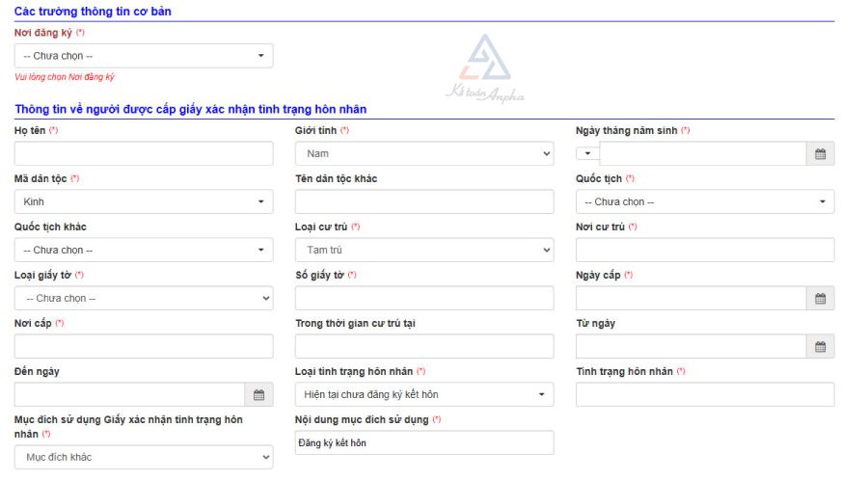
Task: Expand the Giới tính dropdown
Action: tap(424, 154)
